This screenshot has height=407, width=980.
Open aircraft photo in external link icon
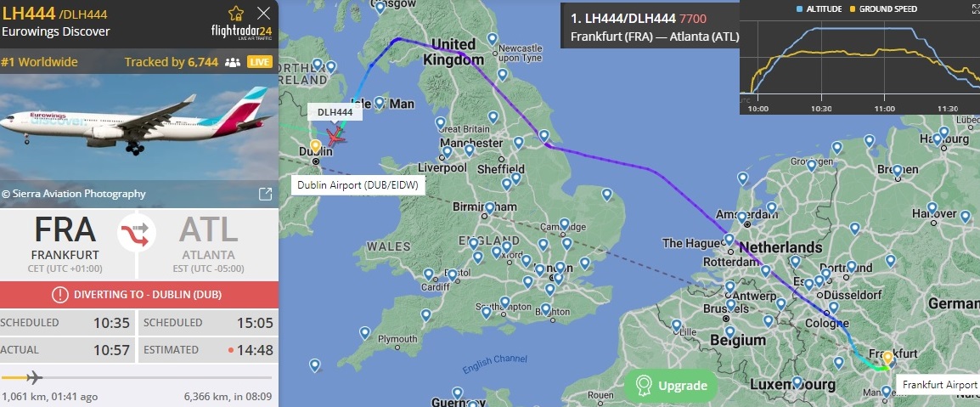265,194
